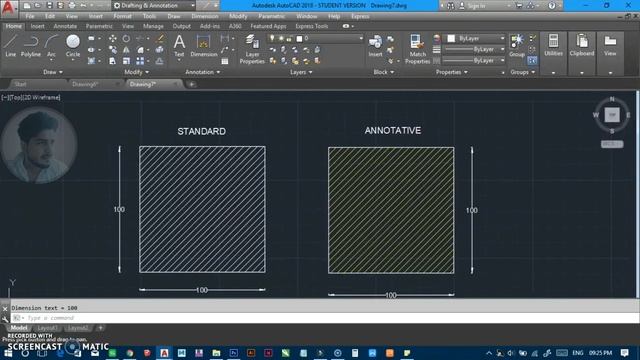Screen dimensions: 640x360
Task: Click the ANNOTATIVE hatched square
Action: (391, 210)
